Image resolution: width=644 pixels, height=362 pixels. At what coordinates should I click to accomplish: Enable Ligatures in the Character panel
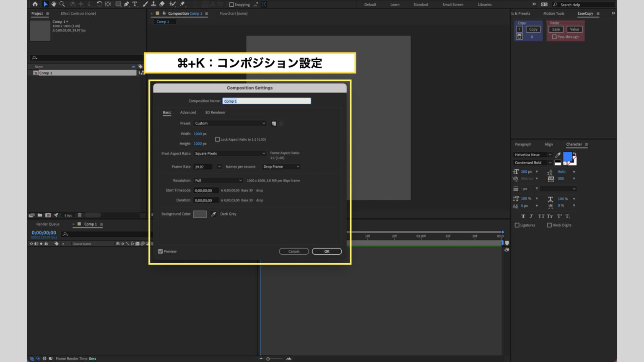(x=517, y=225)
